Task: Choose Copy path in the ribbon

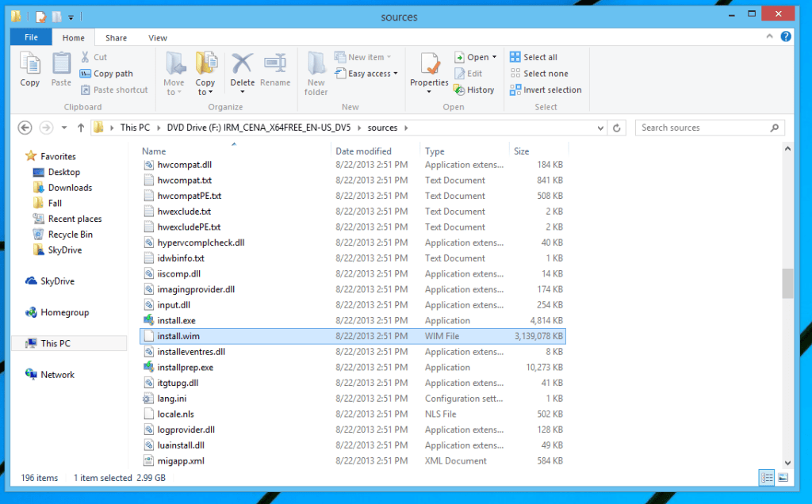Action: (107, 74)
